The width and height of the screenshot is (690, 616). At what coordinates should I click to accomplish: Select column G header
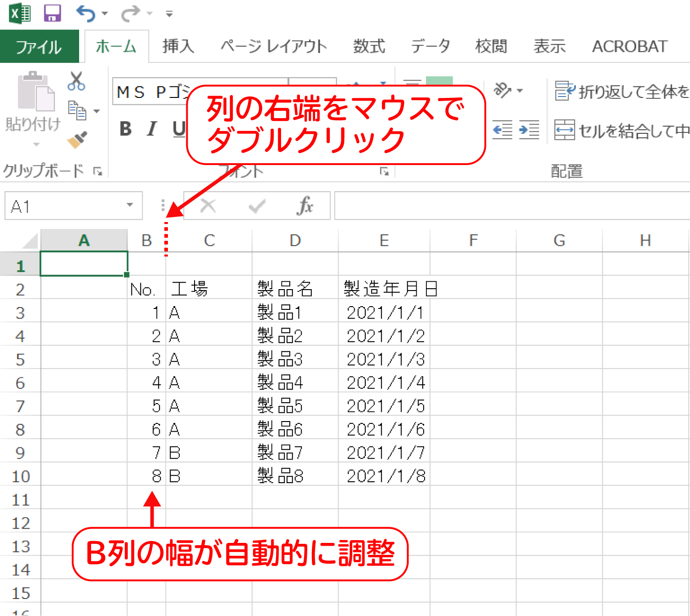click(559, 240)
